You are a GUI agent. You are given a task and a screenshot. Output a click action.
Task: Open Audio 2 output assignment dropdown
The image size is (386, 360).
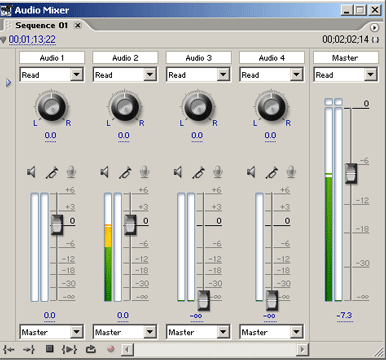tap(150, 332)
